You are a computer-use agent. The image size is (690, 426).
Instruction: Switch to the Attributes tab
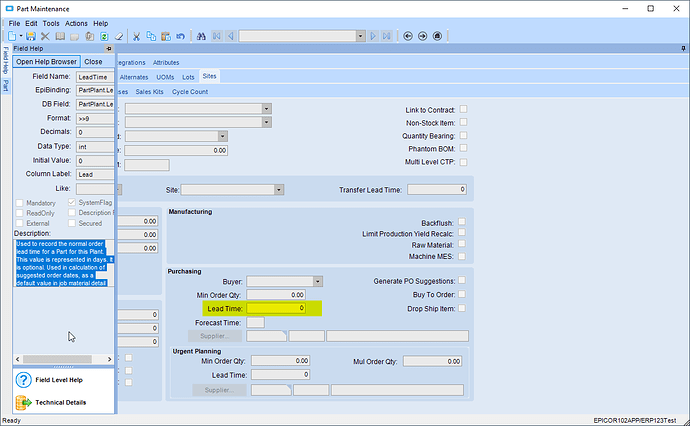click(166, 62)
